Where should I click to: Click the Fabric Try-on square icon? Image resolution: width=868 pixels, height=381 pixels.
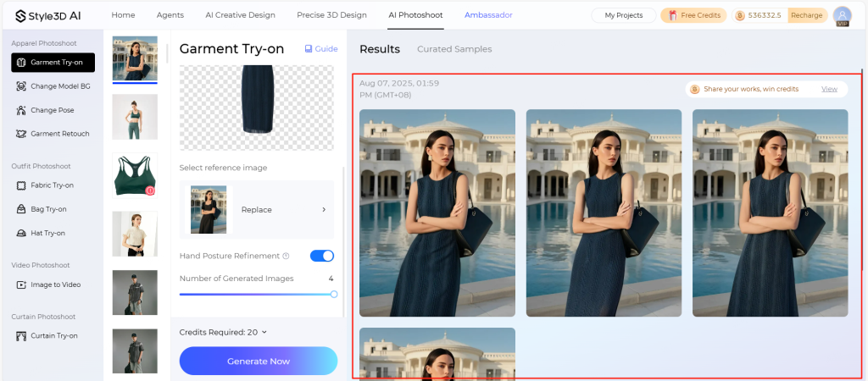click(x=21, y=185)
